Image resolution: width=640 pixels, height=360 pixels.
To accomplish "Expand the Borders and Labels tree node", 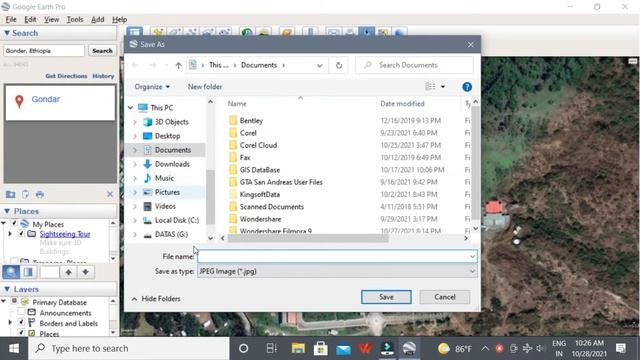I will [10, 323].
